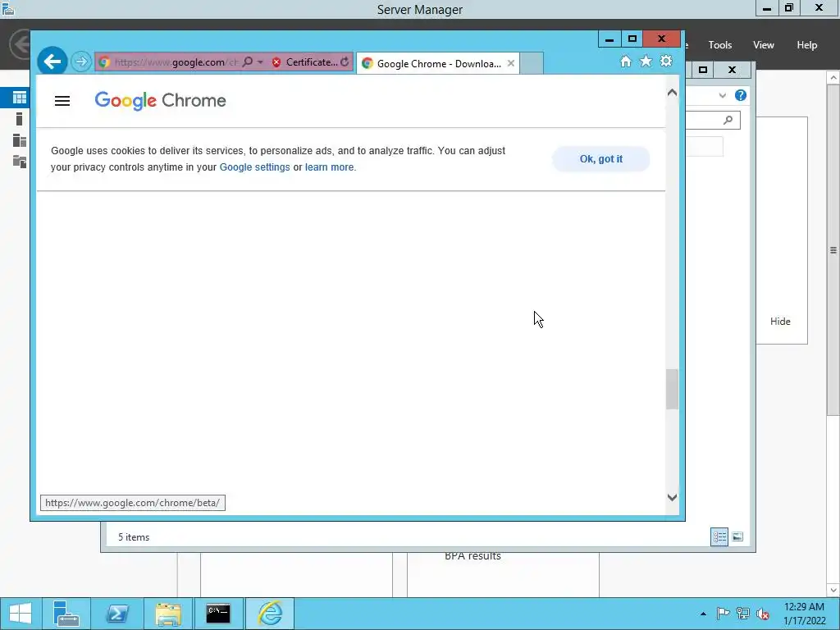Open Server Manager Tools menu
This screenshot has height=630, width=840.
pyautogui.click(x=719, y=45)
